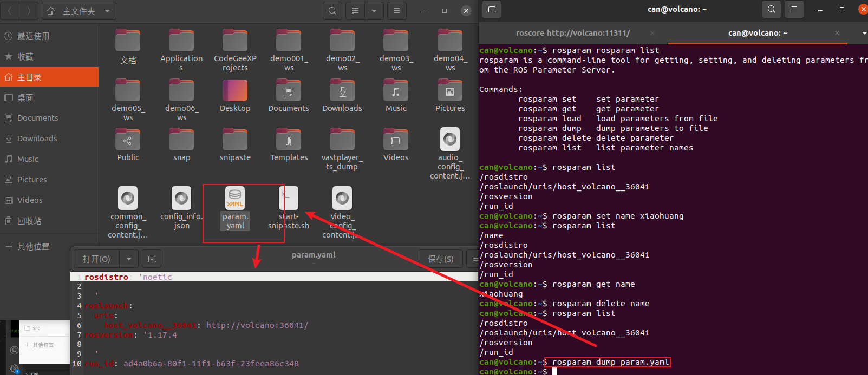868x375 pixels.
Task: Open the file manager search
Action: tap(332, 11)
